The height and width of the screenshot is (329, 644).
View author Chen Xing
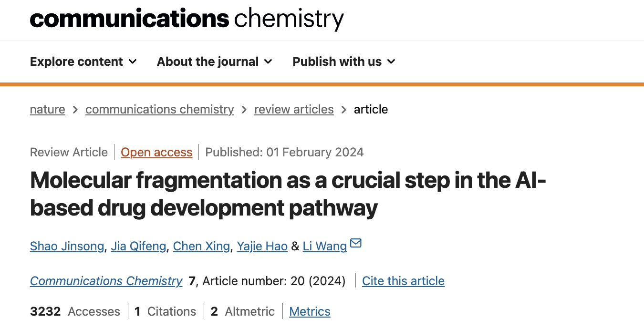[201, 246]
